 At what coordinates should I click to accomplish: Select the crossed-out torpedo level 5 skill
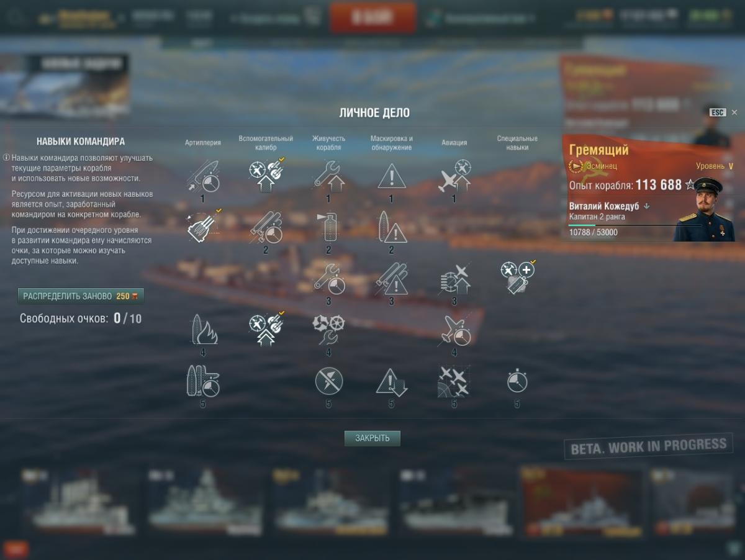point(328,381)
